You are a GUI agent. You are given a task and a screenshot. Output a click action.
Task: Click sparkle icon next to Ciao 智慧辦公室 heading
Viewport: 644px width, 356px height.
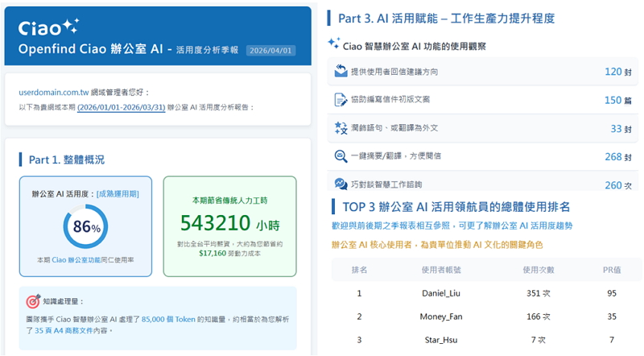[x=334, y=43]
